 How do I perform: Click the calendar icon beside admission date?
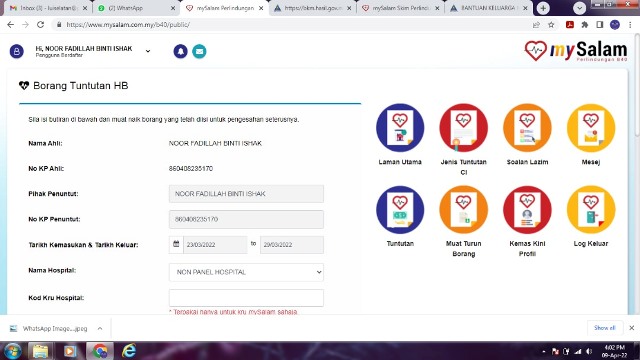tap(176, 244)
